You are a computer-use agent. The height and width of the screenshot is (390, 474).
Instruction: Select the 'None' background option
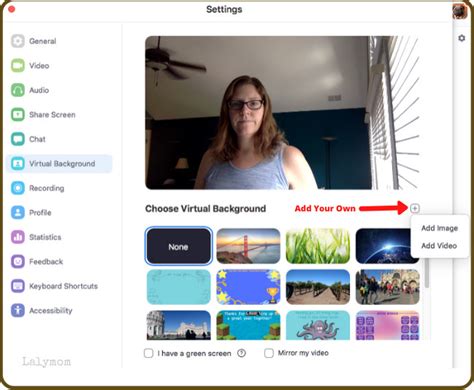click(x=179, y=246)
